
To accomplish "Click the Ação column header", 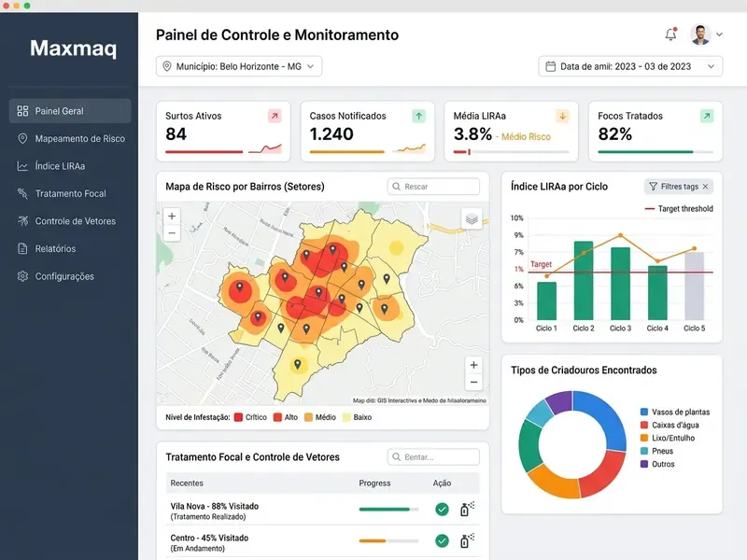I will [x=442, y=483].
